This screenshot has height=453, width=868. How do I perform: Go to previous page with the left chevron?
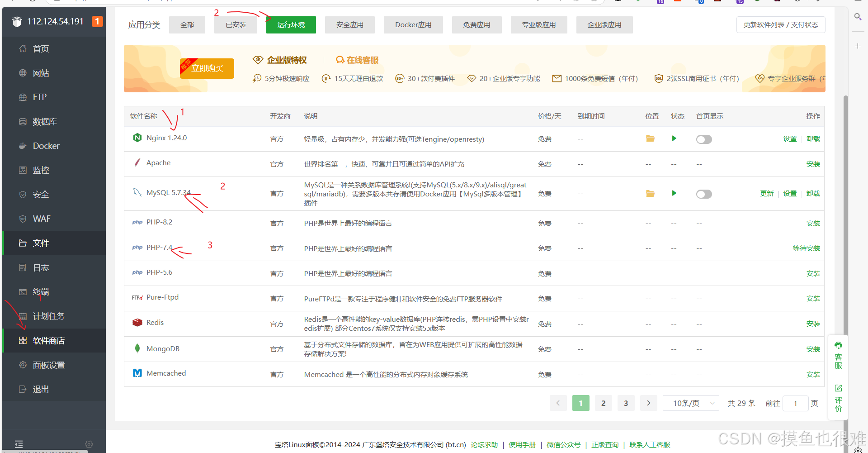(558, 403)
